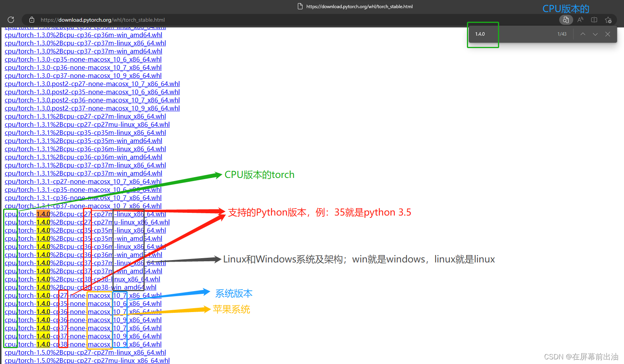Open torch-1.4.0 cp35m linux_x86_64 link
This screenshot has width=624, height=364.
tap(85, 230)
